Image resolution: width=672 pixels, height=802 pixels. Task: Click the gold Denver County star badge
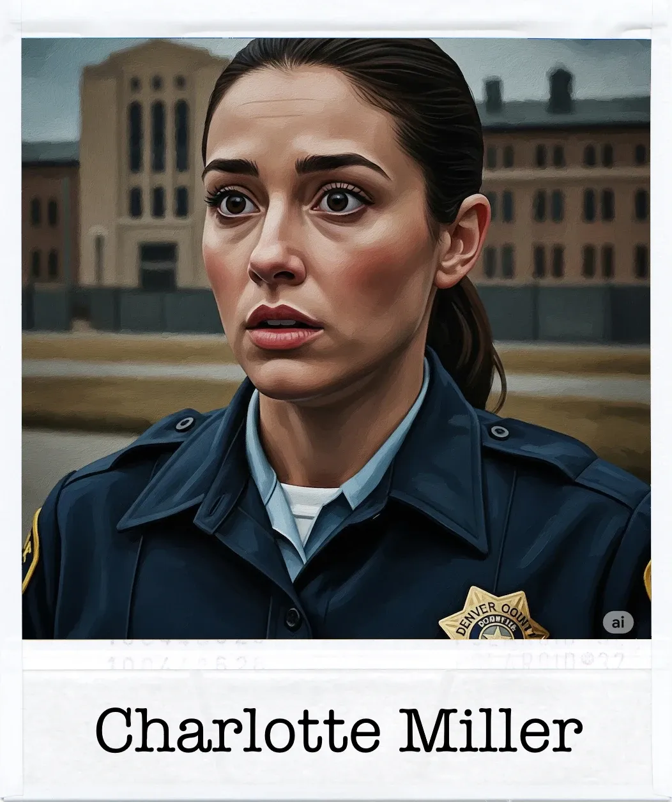[x=492, y=614]
